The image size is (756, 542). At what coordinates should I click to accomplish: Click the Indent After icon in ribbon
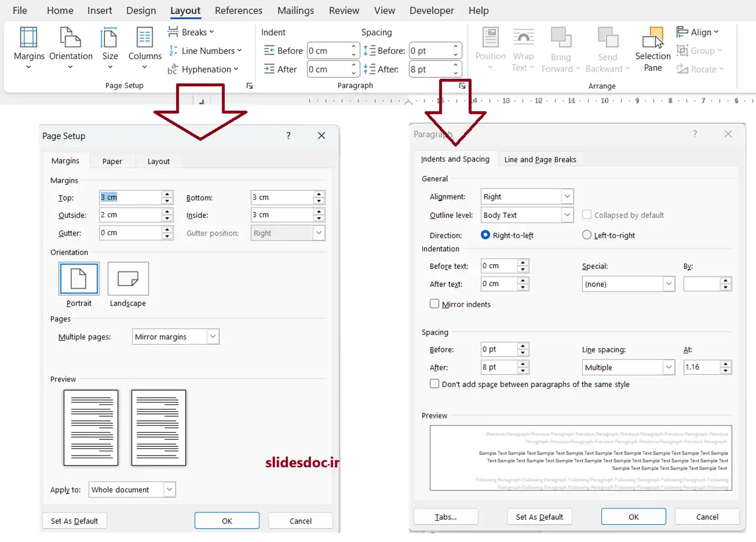pyautogui.click(x=269, y=69)
